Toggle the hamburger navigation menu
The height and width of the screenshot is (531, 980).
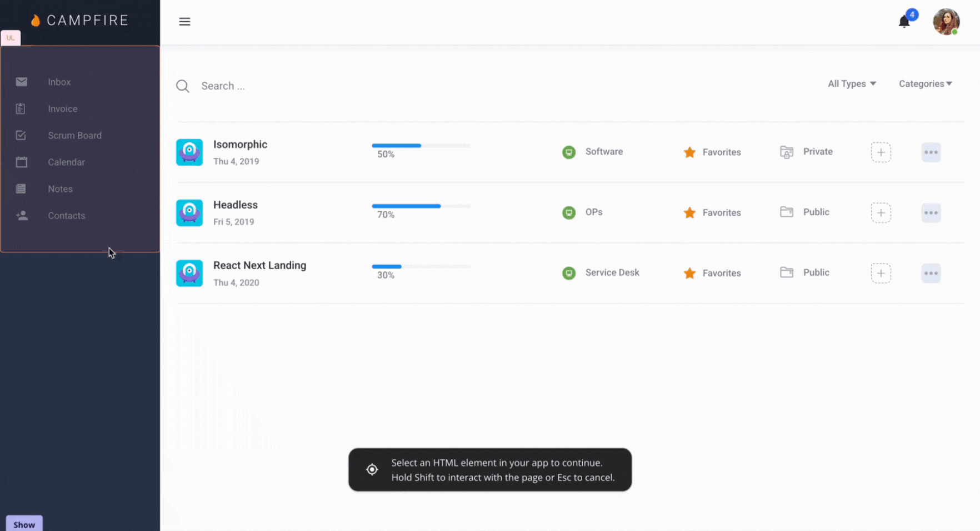pos(184,21)
